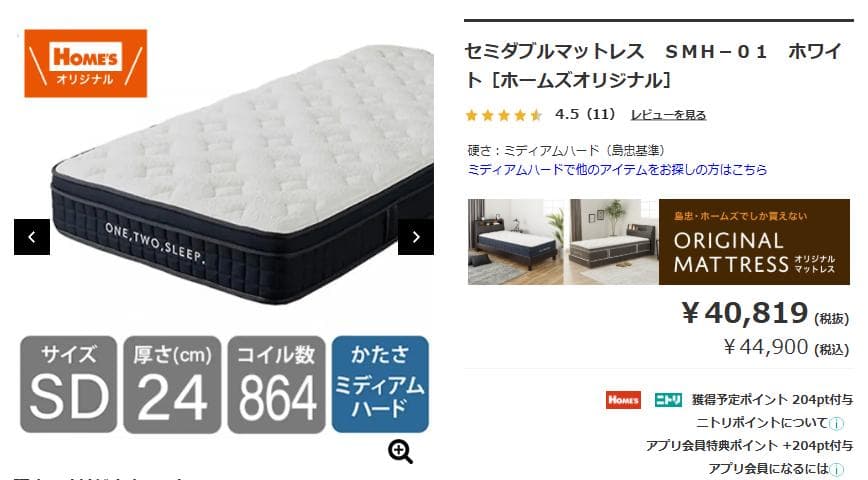Screen dimensions: 868x480
Task: Open the アプリ会員になるには info text
Action: coord(768,469)
